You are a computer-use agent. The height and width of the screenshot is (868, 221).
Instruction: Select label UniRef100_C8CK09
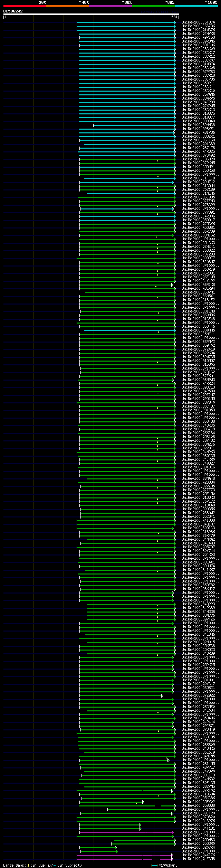coord(198,49)
